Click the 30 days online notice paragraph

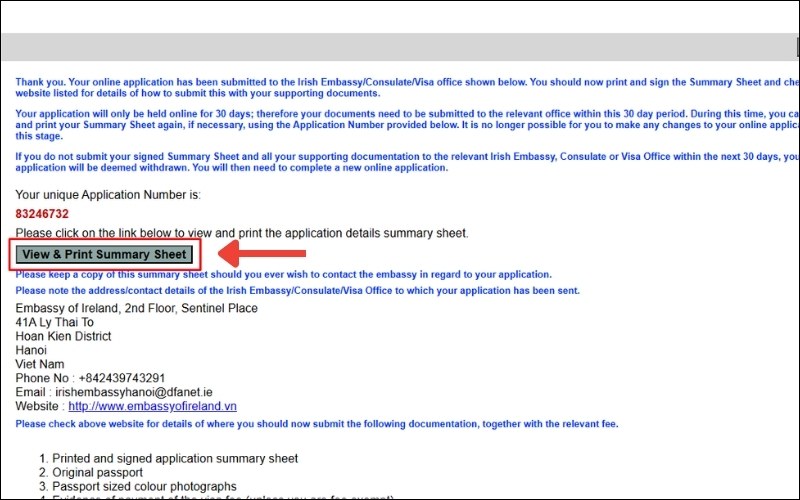coord(400,126)
